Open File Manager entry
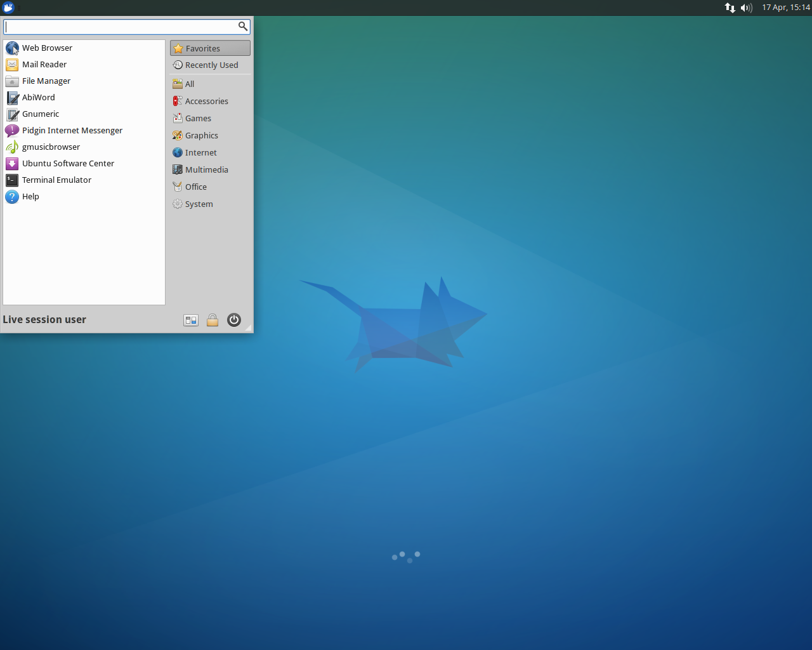The image size is (812, 650). click(x=84, y=81)
